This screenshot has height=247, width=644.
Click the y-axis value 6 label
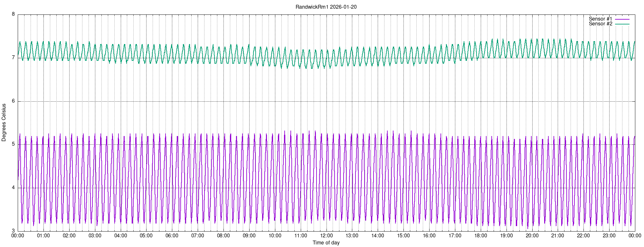pyautogui.click(x=13, y=101)
